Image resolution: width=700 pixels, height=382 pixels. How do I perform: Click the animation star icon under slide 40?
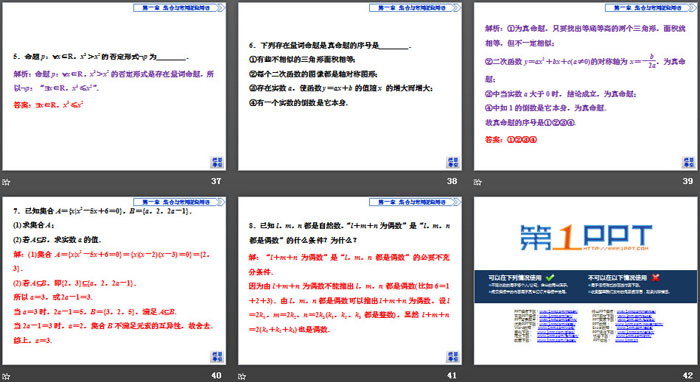tap(6, 377)
